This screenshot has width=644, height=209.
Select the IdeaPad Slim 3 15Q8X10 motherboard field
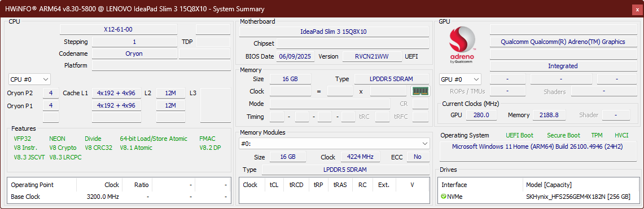pos(334,32)
